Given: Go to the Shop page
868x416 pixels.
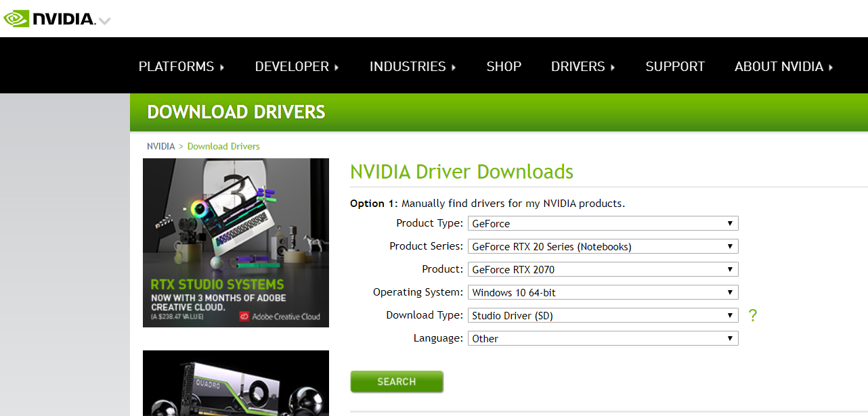Looking at the screenshot, I should 504,66.
